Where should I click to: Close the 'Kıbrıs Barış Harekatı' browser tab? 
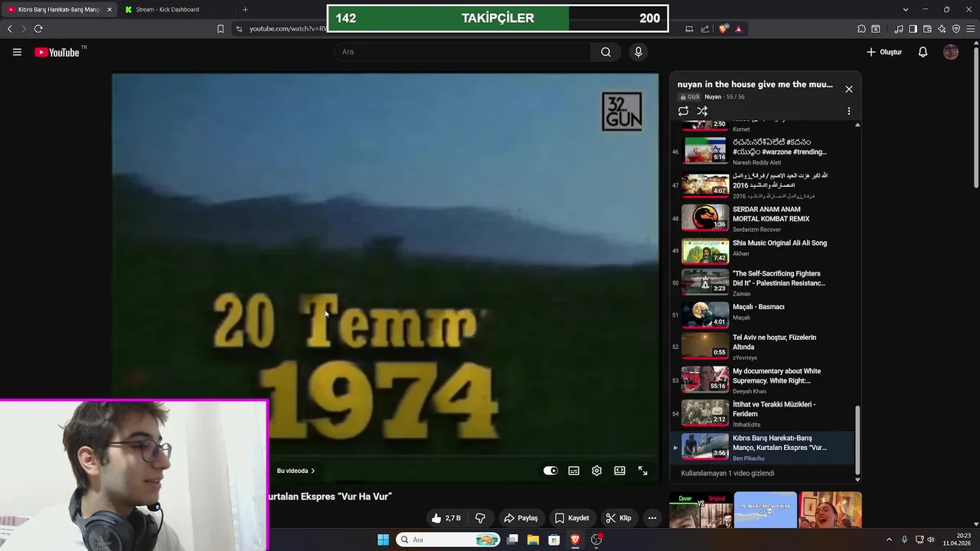coord(109,9)
